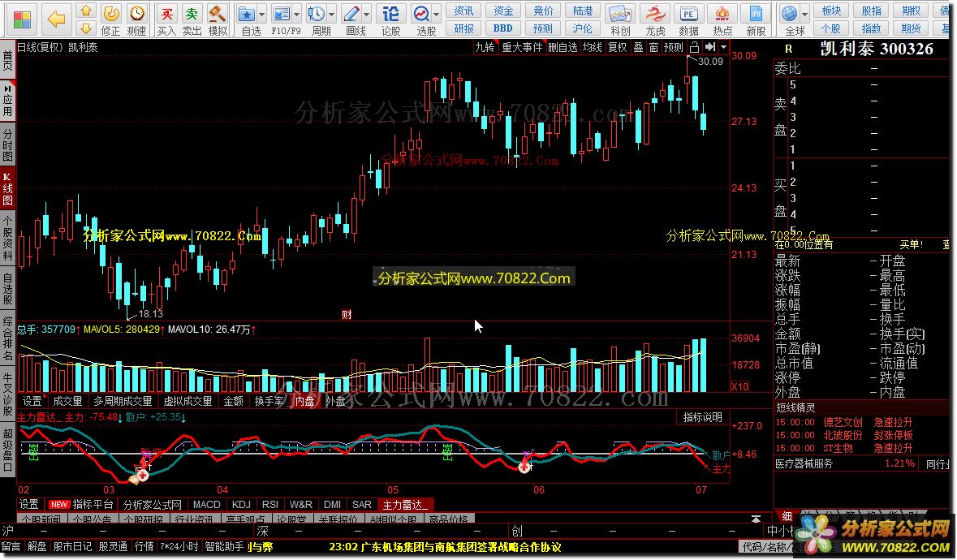Expand the 选股 dropdown arrow
This screenshot has height=560, width=957.
437,14
